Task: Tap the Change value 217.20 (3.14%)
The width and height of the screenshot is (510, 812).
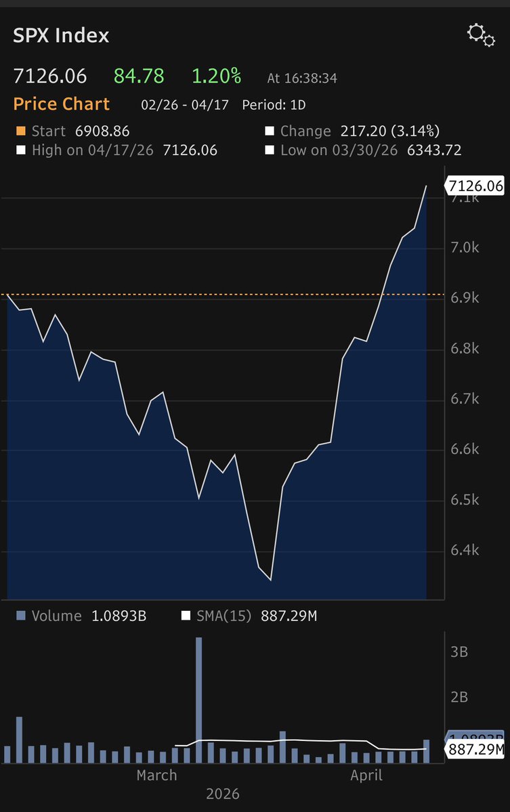Action: coord(390,131)
